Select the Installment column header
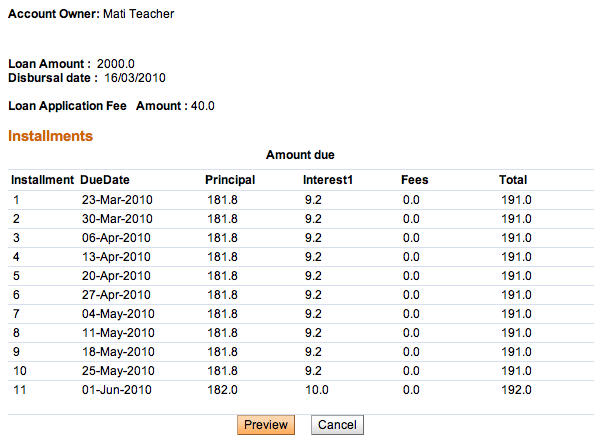 42,180
